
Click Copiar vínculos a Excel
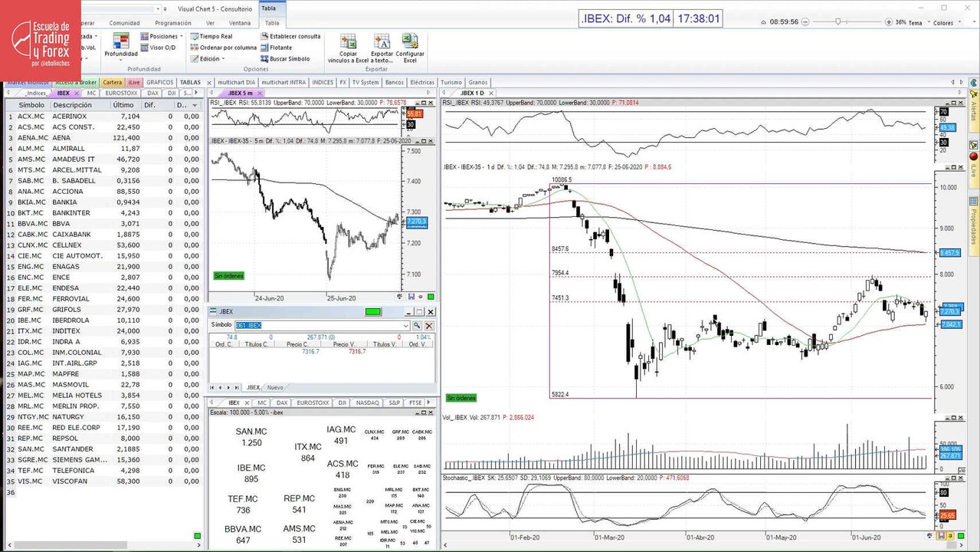tap(349, 48)
